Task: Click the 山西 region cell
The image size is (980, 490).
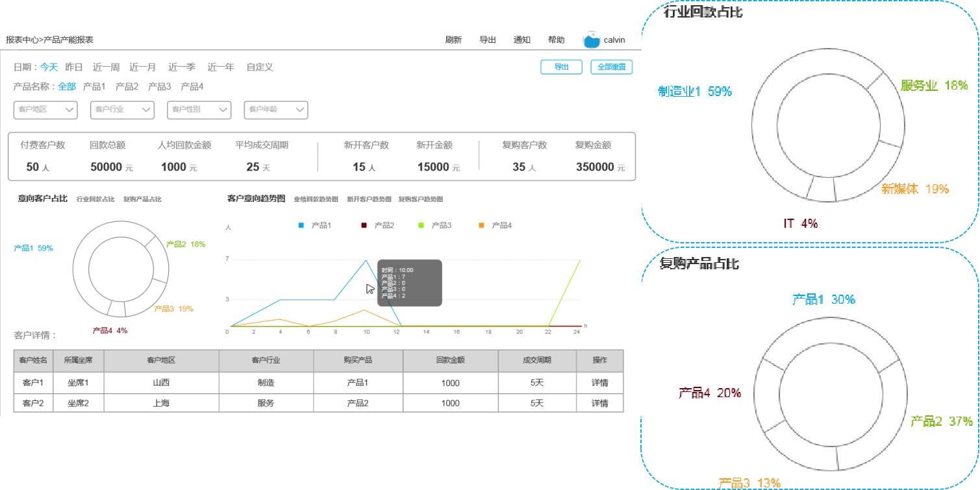Action: (161, 383)
